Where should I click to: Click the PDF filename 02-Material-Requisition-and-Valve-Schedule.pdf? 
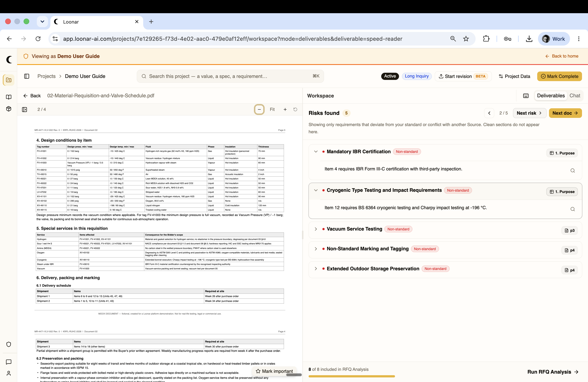[x=101, y=96]
